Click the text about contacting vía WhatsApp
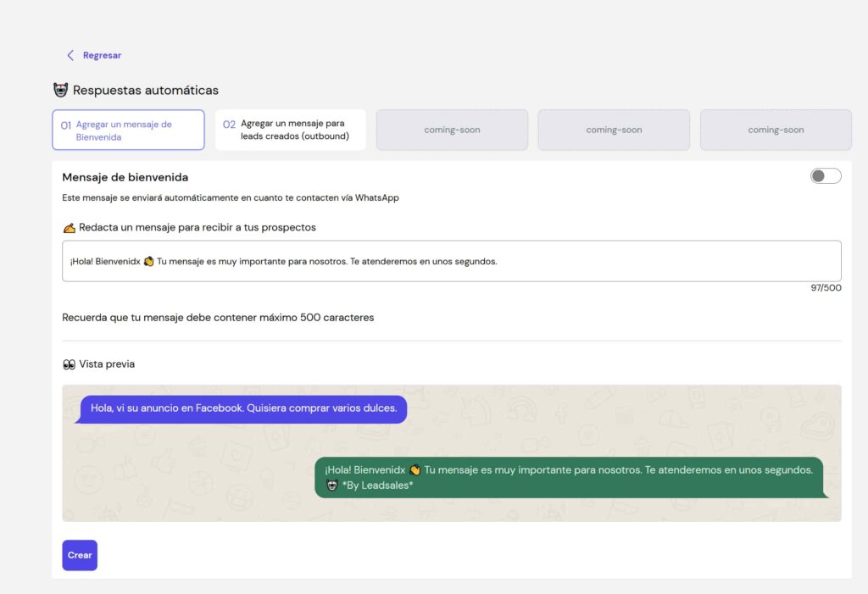Image resolution: width=868 pixels, height=594 pixels. pos(231,197)
